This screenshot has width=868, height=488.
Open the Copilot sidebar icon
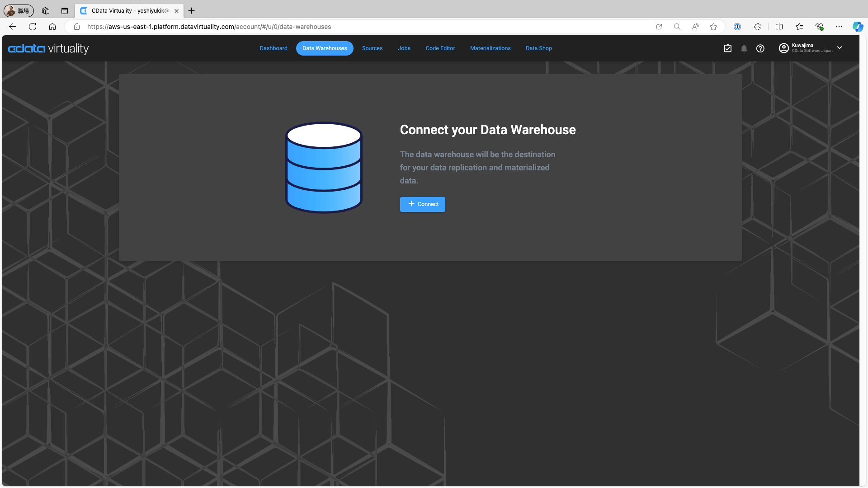[858, 27]
